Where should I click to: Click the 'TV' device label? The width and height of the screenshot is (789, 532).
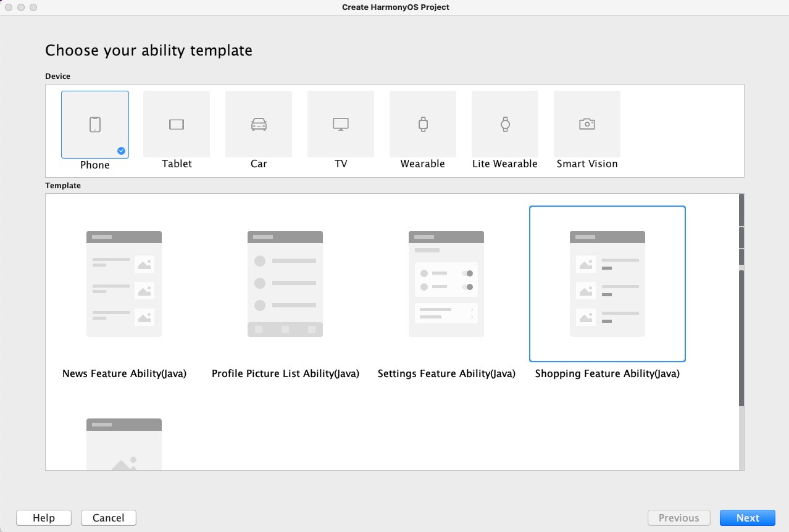coord(341,164)
